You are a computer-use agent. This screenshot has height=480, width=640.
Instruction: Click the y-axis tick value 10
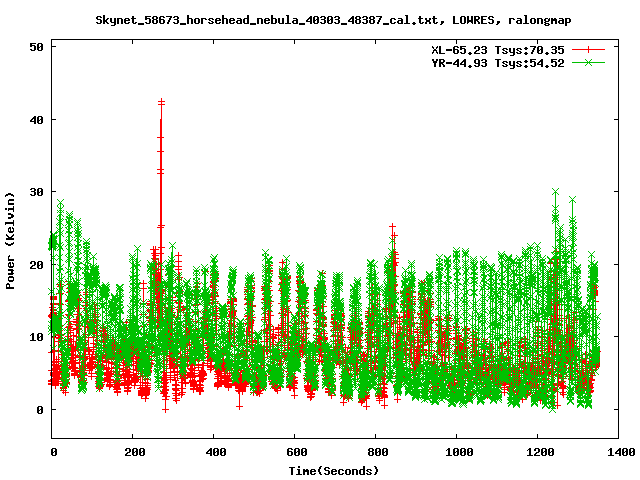click(36, 337)
